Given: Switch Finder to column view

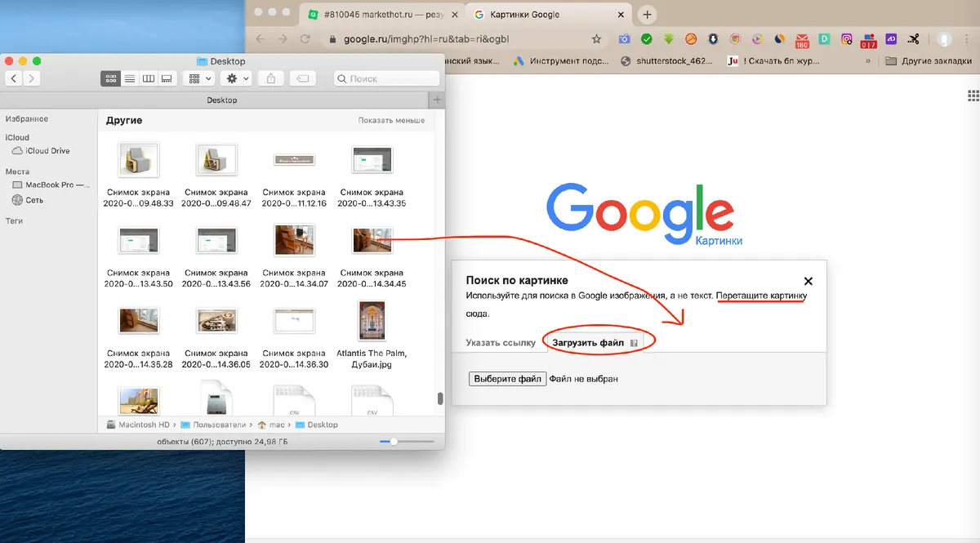Looking at the screenshot, I should (x=149, y=78).
